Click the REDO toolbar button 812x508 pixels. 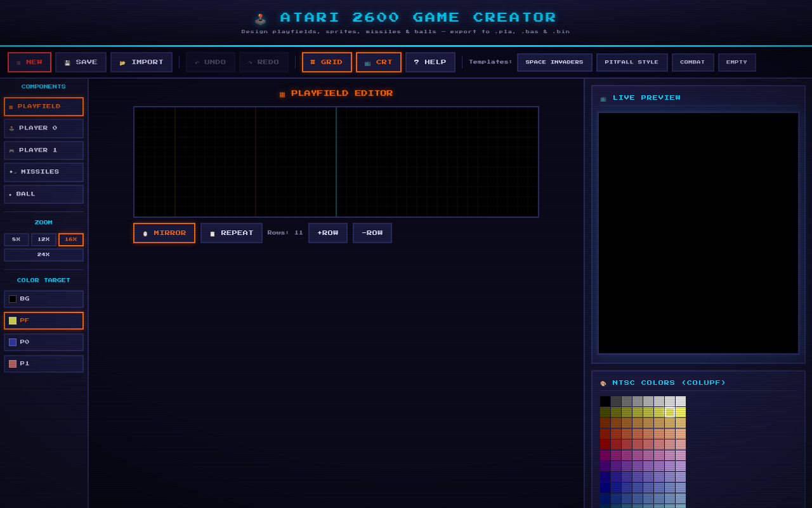(x=264, y=62)
